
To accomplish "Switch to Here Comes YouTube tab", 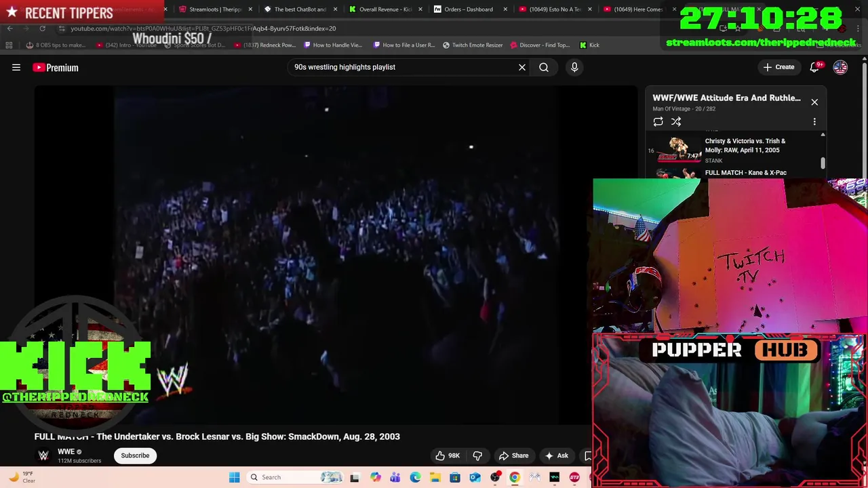I will [639, 9].
